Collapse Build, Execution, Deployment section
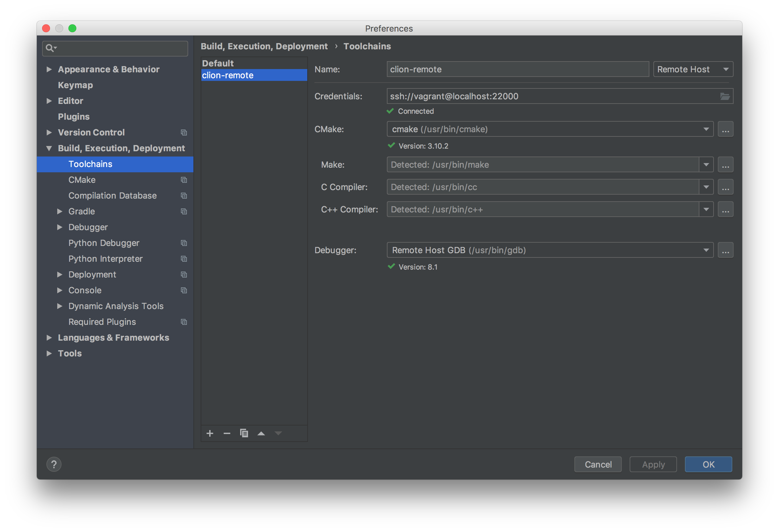This screenshot has height=532, width=779. point(49,148)
